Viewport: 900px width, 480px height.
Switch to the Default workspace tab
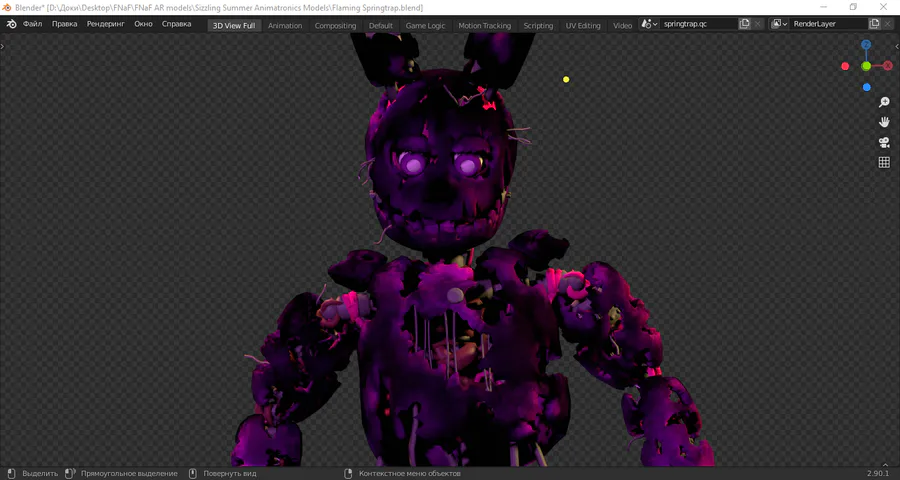[381, 25]
